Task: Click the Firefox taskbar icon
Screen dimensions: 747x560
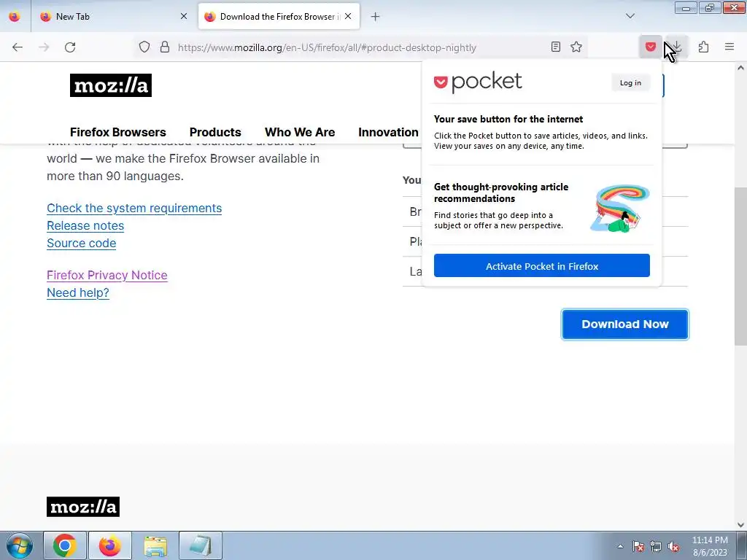Action: tap(110, 545)
